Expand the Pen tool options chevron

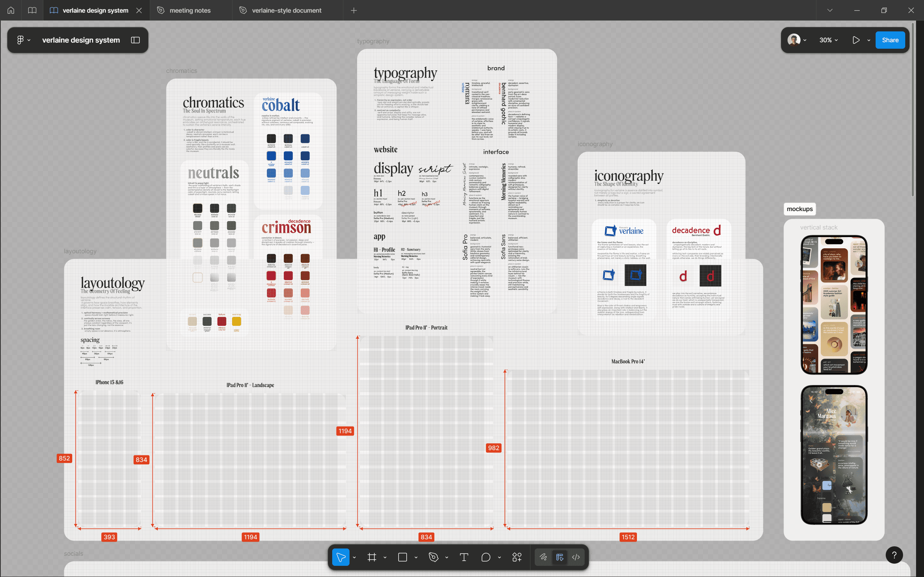point(447,558)
